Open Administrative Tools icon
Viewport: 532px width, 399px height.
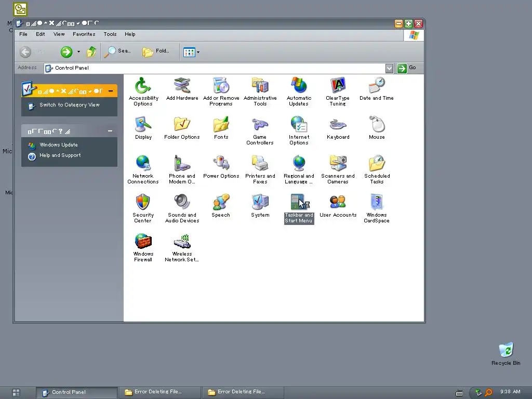(x=260, y=91)
